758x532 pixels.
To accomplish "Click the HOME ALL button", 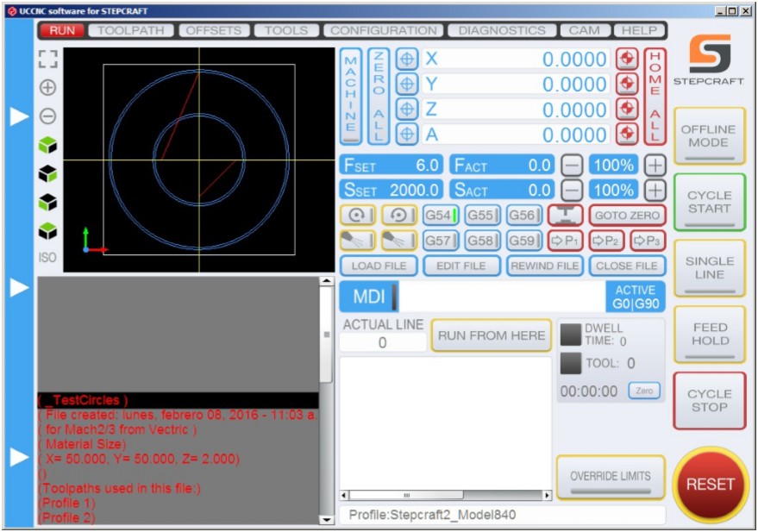I will (x=655, y=97).
